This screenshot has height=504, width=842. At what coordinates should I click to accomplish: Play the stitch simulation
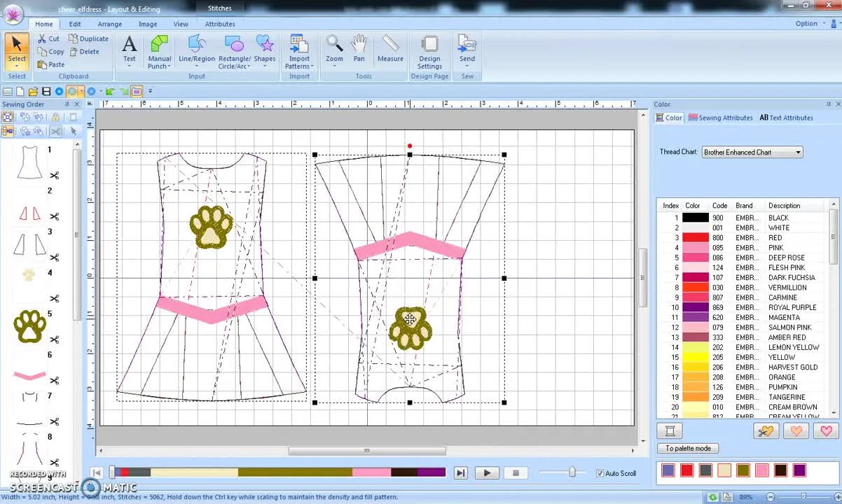pos(487,473)
